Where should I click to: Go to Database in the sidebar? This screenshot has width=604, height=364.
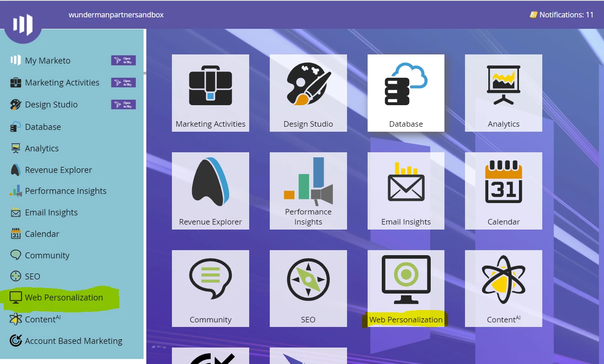tap(36, 127)
